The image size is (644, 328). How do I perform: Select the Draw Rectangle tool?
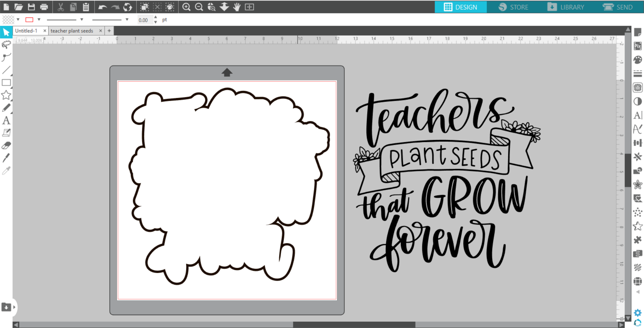click(x=6, y=83)
